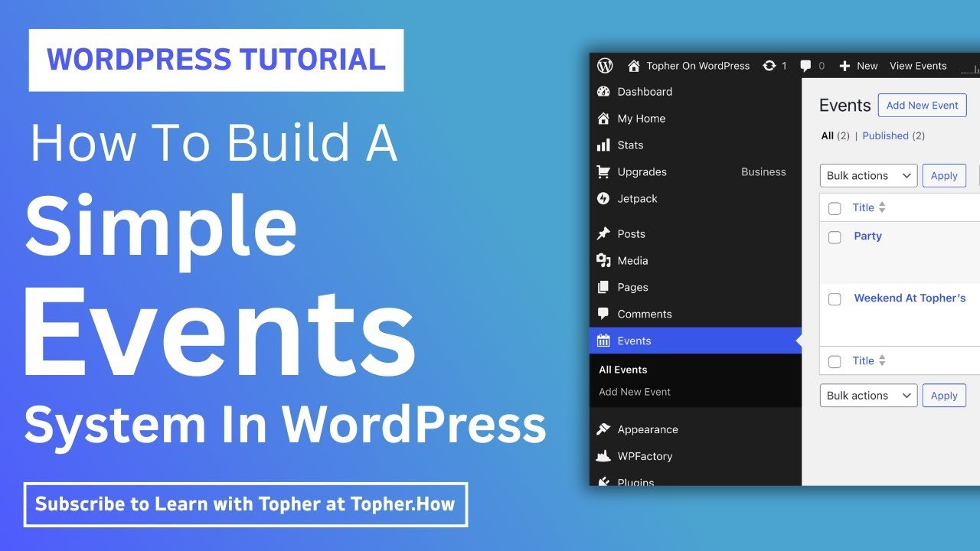This screenshot has width=980, height=551.
Task: Click the WPFactory icon in the sidebar
Action: [x=603, y=457]
